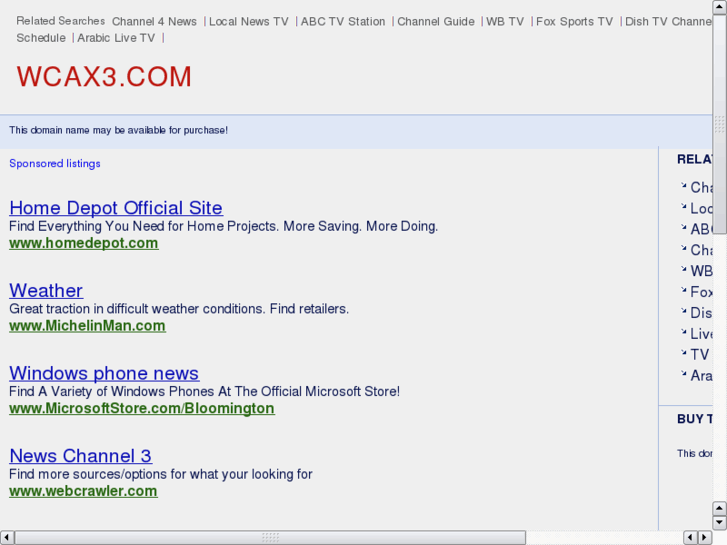Click the horizontal scrollbar right arrow at far right
The height and width of the screenshot is (545, 727).
705,538
